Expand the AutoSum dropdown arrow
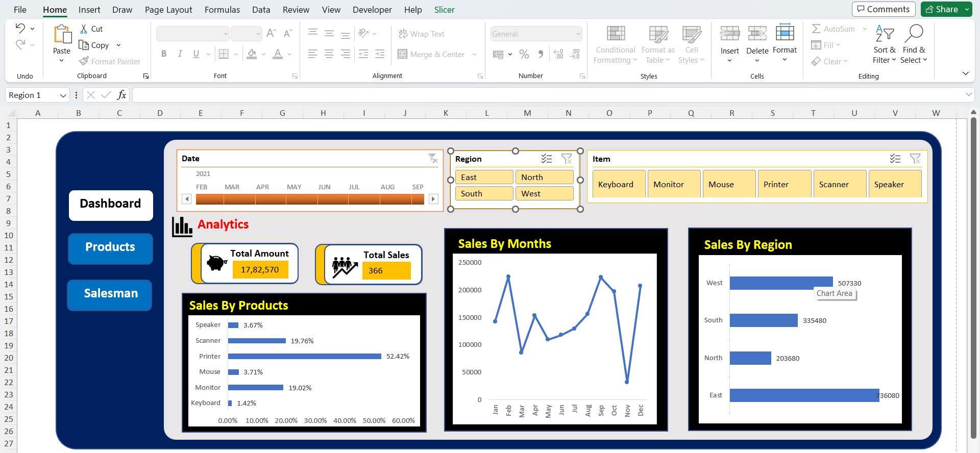The height and width of the screenshot is (453, 980). click(x=865, y=29)
